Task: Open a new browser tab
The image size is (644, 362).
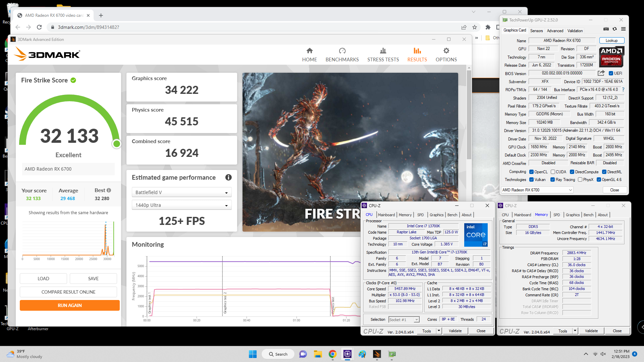Action: 101,15
